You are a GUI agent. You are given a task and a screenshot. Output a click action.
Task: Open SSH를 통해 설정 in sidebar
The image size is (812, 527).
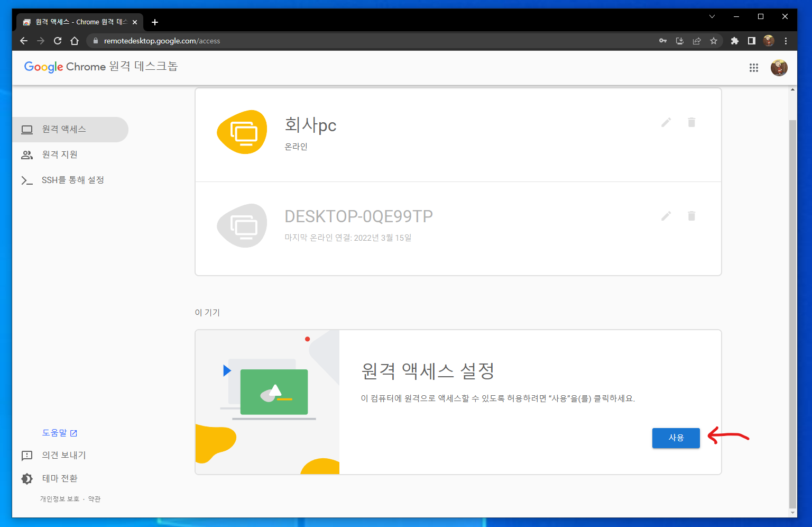[x=70, y=180]
